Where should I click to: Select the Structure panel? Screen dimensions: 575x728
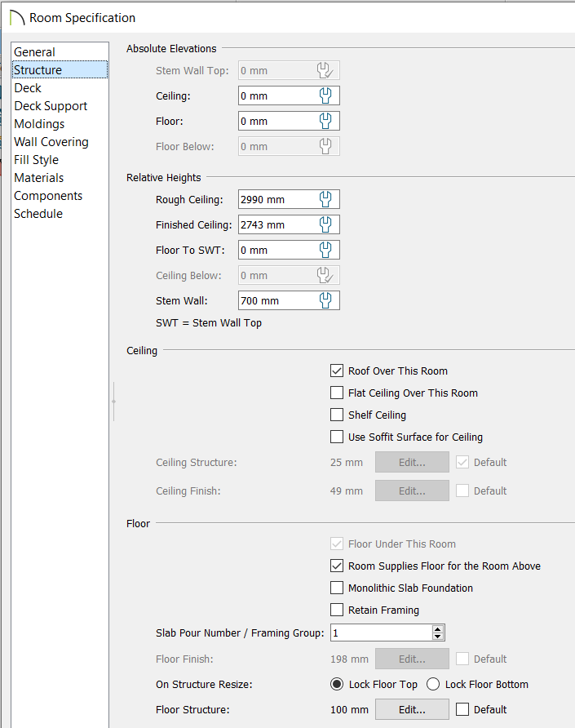coord(60,69)
